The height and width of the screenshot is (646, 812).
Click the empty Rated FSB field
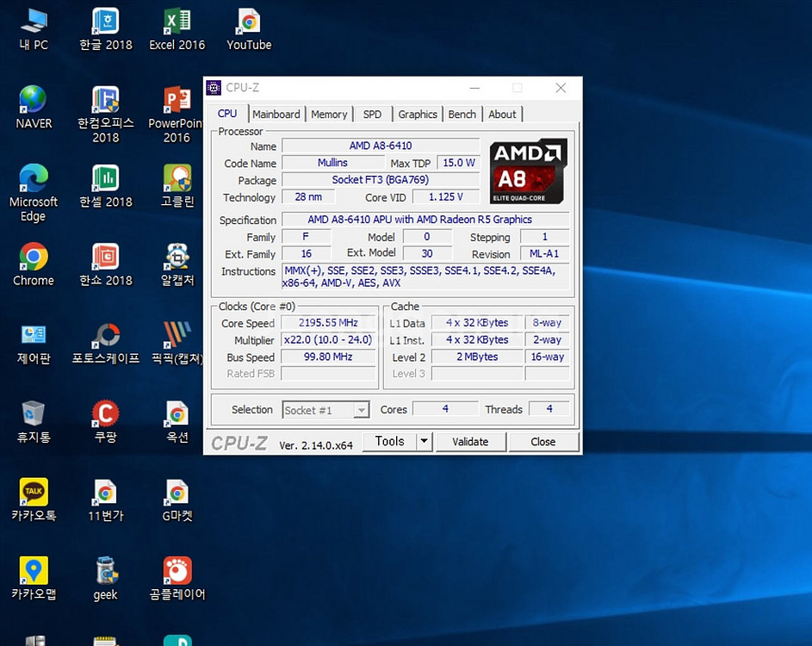(328, 374)
